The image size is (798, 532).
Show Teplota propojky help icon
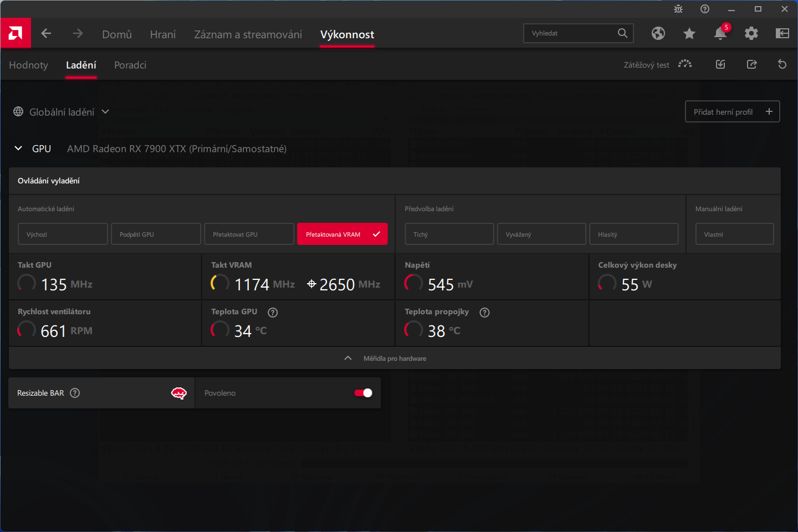[484, 313]
